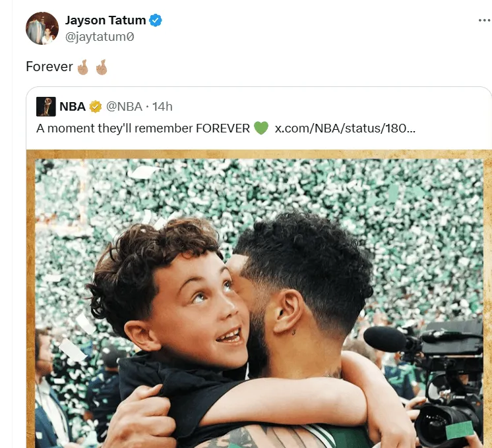This screenshot has height=448, width=492.
Task: Select the "A moment they'll remember FOREVER" text
Action: click(x=143, y=128)
